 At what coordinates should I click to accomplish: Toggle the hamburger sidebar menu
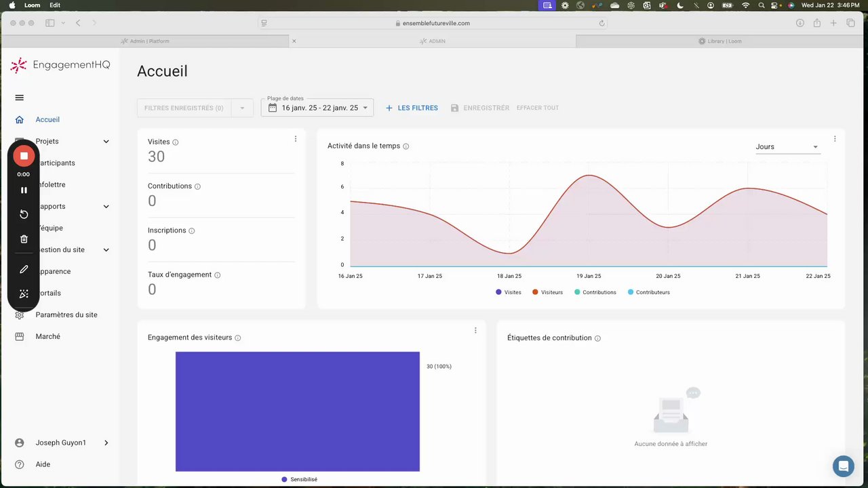[19, 98]
